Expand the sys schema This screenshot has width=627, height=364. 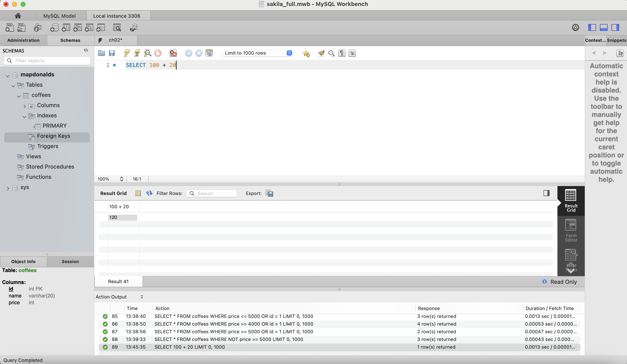[x=8, y=188]
